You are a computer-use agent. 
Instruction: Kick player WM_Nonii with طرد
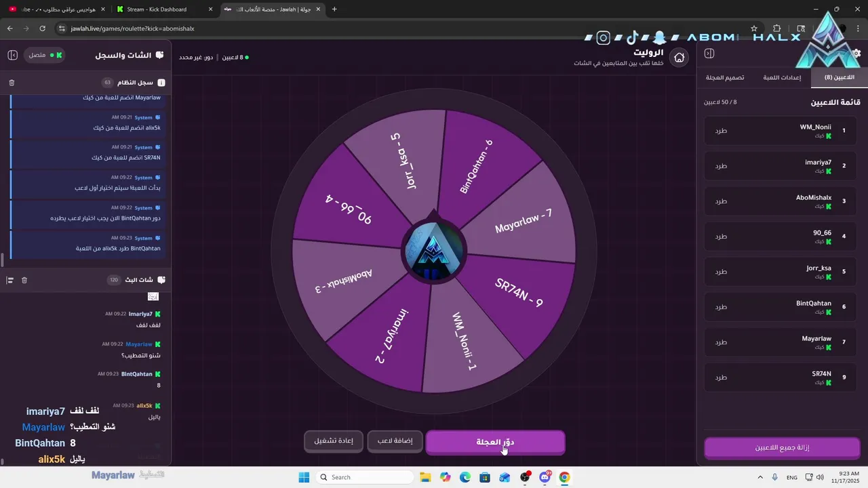722,130
